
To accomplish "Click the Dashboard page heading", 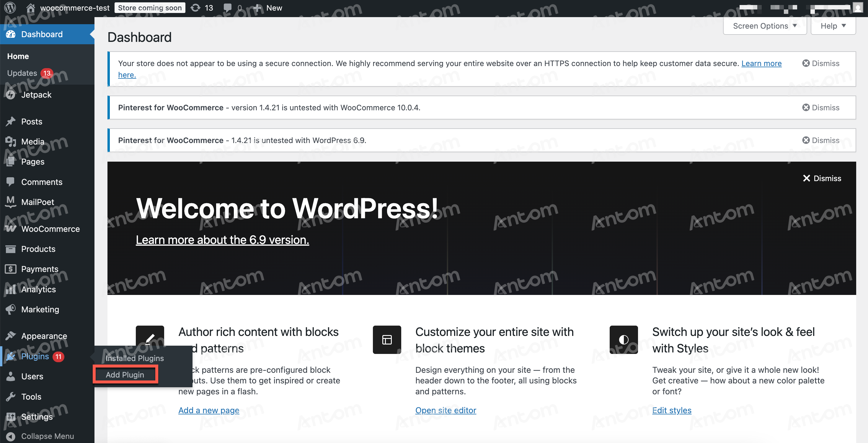I will point(139,37).
